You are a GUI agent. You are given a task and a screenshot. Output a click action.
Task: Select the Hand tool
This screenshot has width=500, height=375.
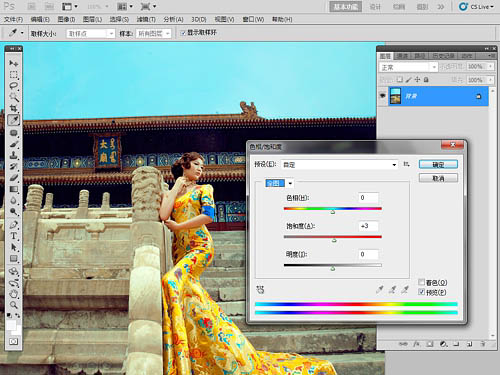(x=14, y=294)
